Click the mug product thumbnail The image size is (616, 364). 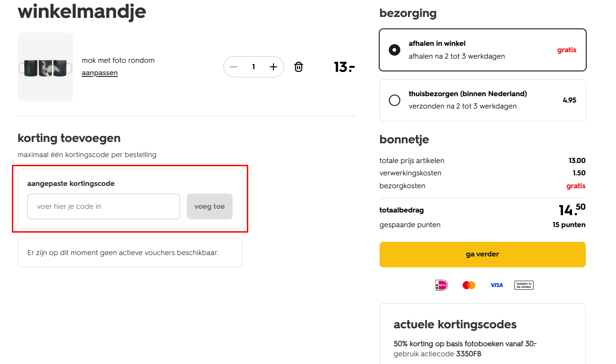[45, 66]
